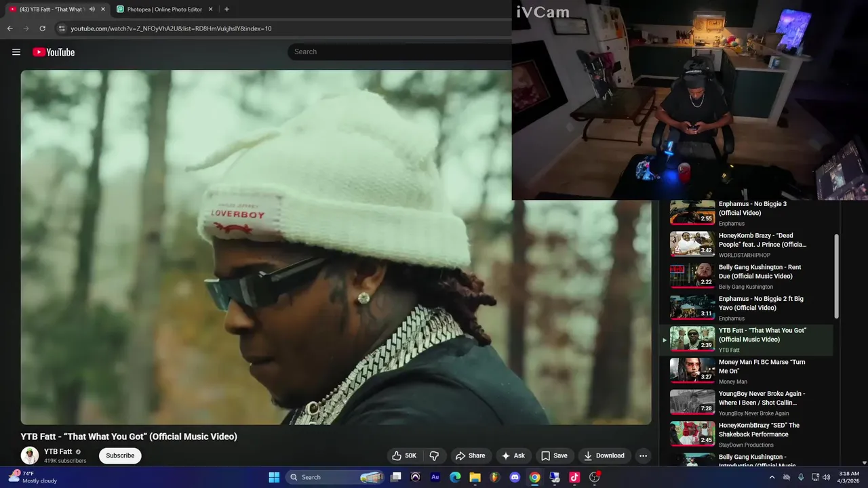Dislike the video with thumbs-down button
This screenshot has width=868, height=488.
tap(435, 455)
